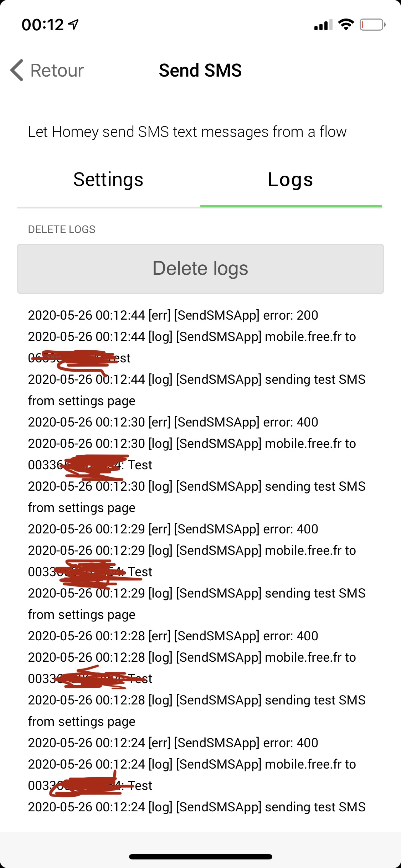Switch to the Settings tab
The image size is (401, 868).
pos(108,179)
